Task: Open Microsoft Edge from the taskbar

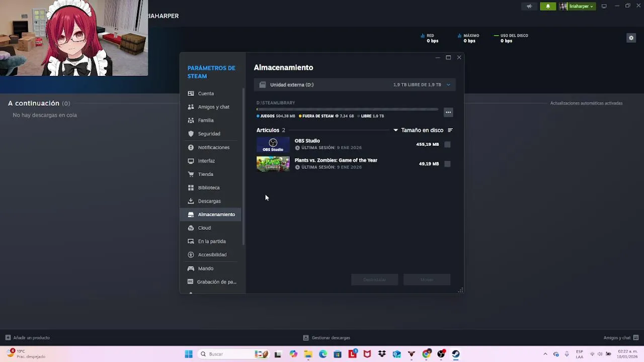Action: click(x=323, y=354)
